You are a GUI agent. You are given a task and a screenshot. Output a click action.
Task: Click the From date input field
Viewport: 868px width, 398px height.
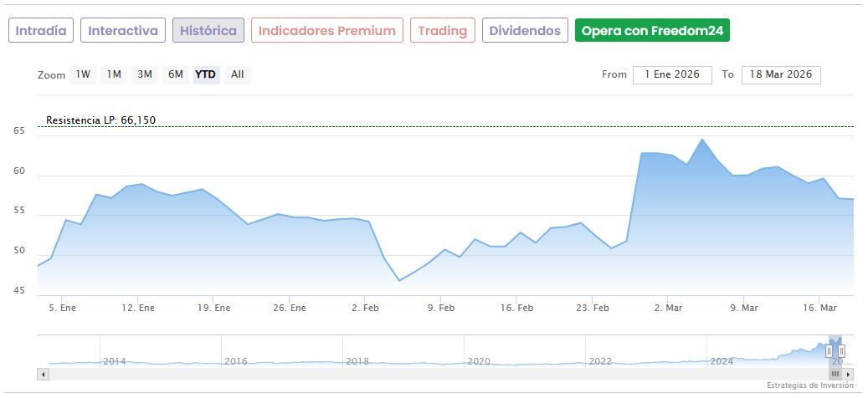(x=672, y=74)
